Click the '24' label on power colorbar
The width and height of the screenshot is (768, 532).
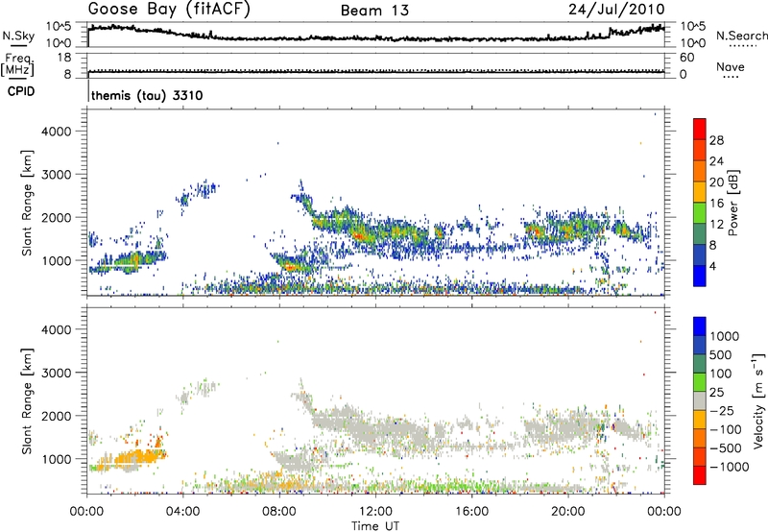coord(716,161)
